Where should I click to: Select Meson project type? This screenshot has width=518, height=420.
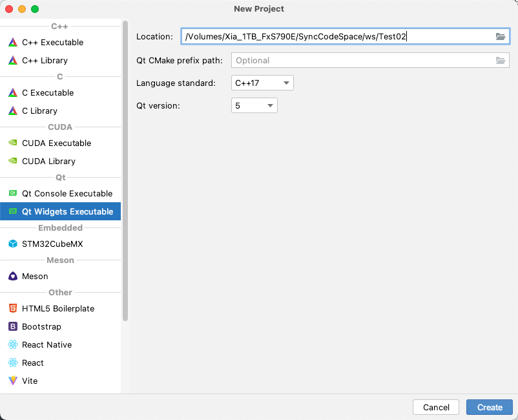[x=61, y=277]
